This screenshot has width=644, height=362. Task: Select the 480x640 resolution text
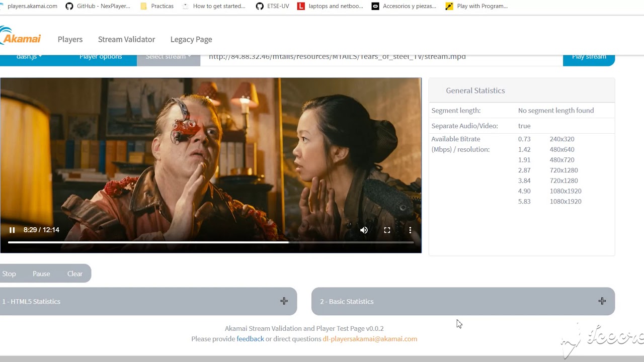tap(562, 149)
